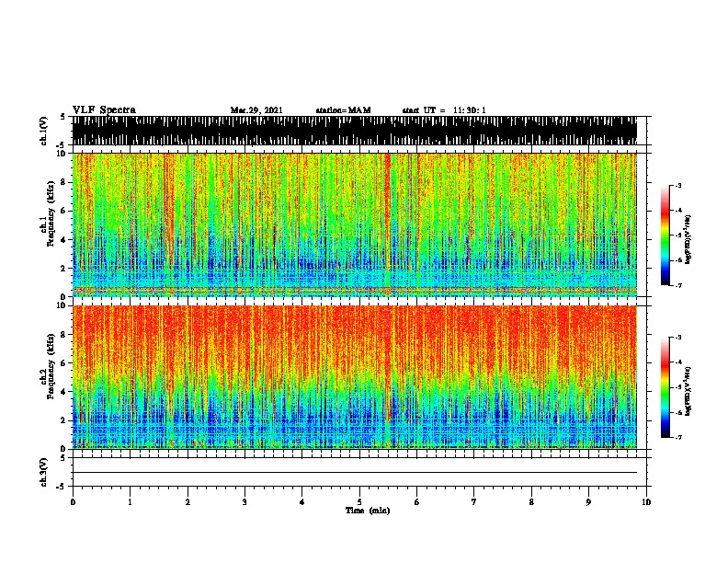Click the "8" tick on ch.2 frequency axis
728x563 pixels.
(64, 335)
